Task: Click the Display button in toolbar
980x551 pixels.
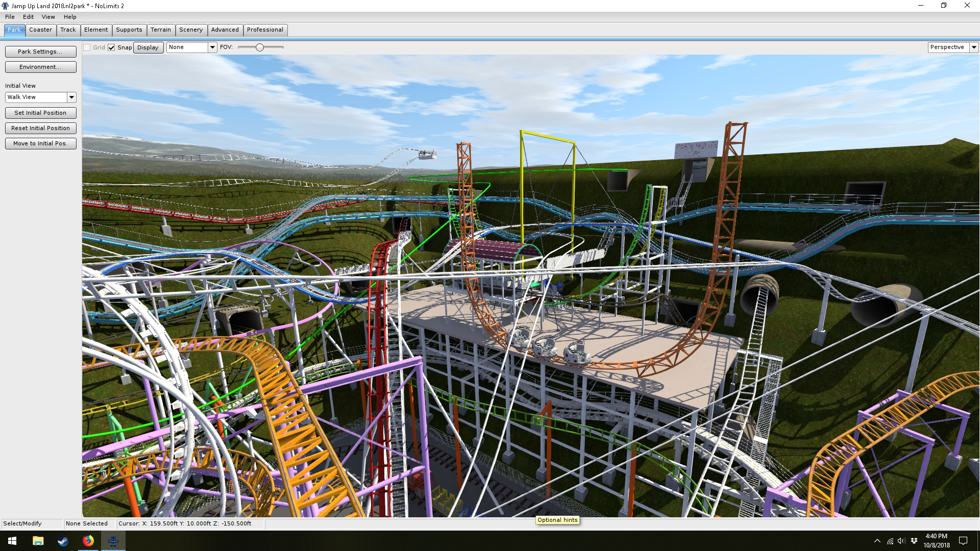Action: point(148,47)
